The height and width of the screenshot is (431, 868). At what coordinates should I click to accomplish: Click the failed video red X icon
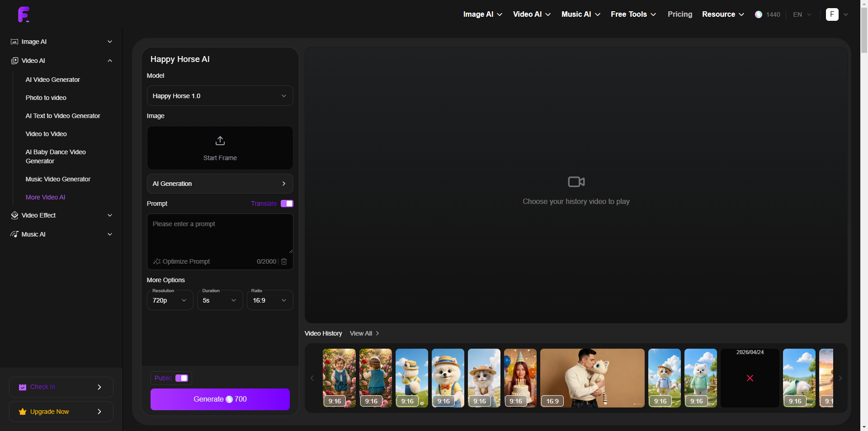pyautogui.click(x=750, y=378)
